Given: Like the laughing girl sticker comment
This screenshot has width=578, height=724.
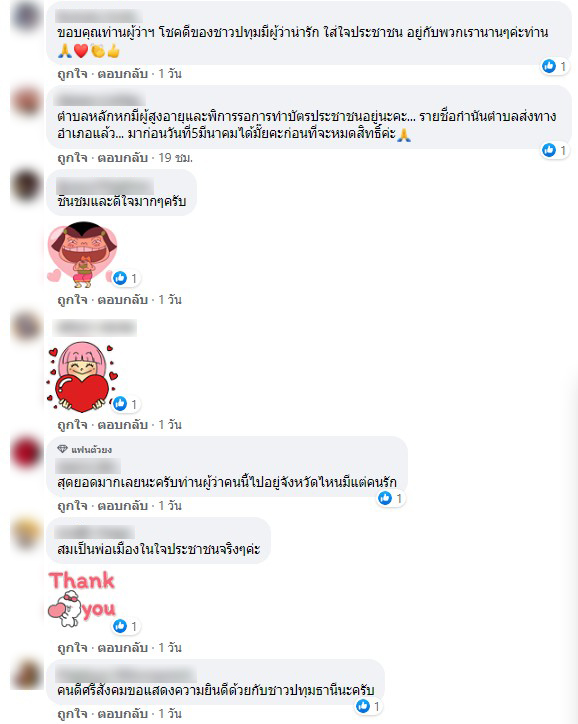Looking at the screenshot, I should point(72,300).
